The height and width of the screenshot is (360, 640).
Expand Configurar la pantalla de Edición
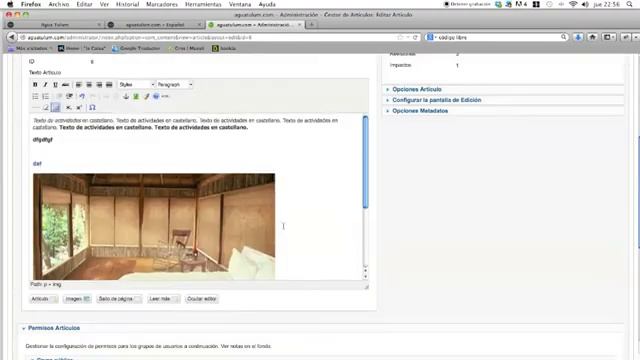(x=436, y=100)
